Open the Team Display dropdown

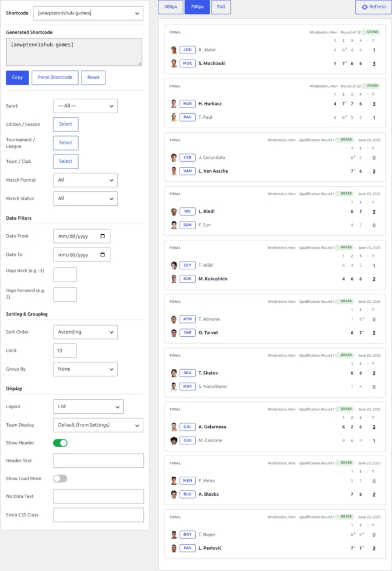(98, 425)
